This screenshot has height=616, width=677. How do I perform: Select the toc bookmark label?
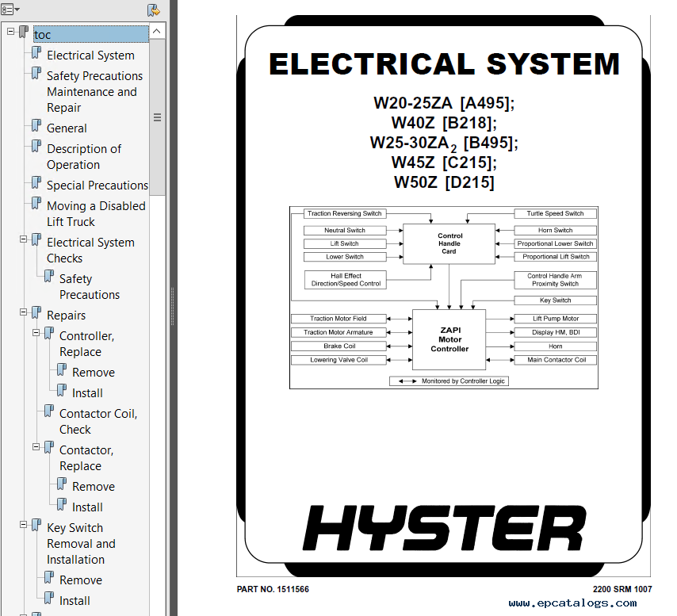pyautogui.click(x=91, y=34)
